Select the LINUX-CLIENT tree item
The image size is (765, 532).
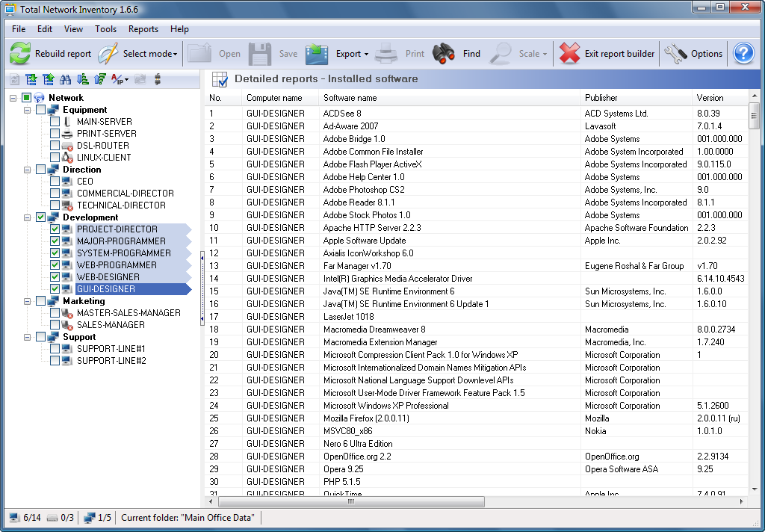[x=104, y=157]
